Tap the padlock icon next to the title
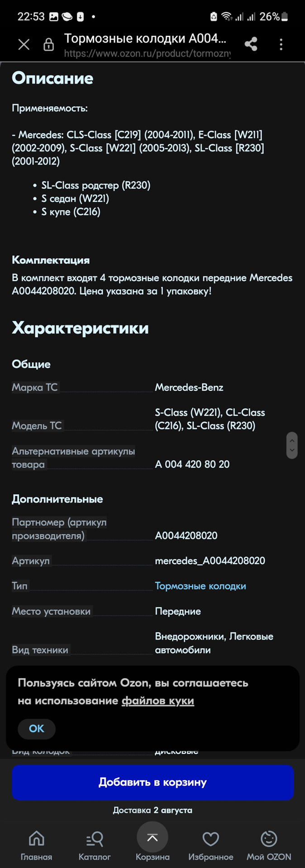This screenshot has height=868, width=305. (48, 45)
